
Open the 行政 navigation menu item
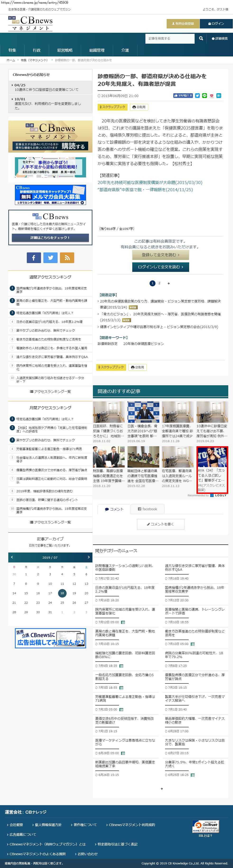point(37,50)
